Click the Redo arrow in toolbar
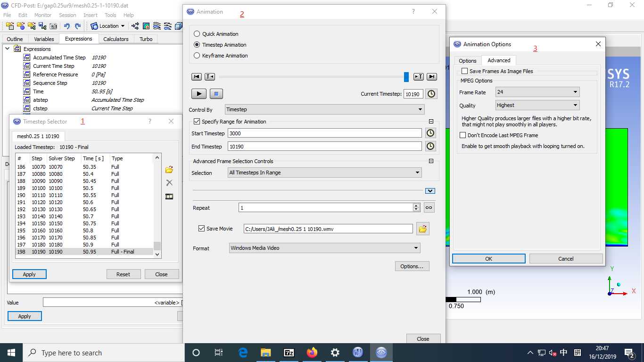 [x=77, y=26]
